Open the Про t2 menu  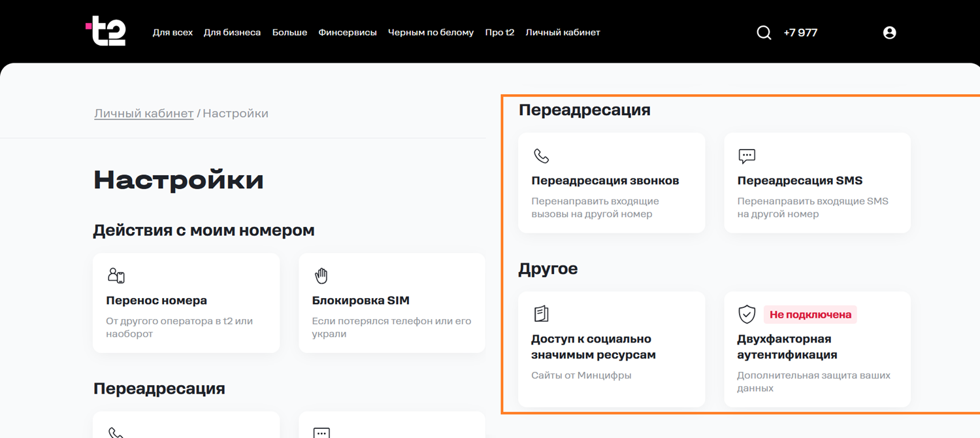(x=500, y=33)
